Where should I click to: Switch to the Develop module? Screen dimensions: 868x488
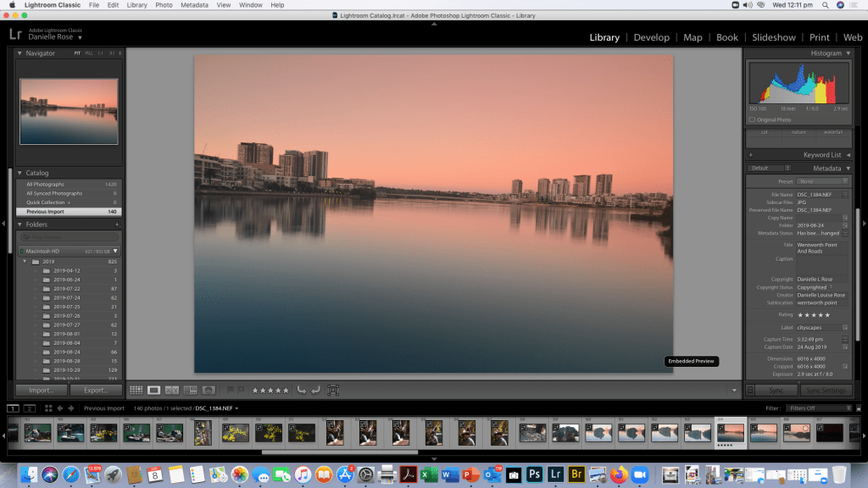(x=651, y=37)
